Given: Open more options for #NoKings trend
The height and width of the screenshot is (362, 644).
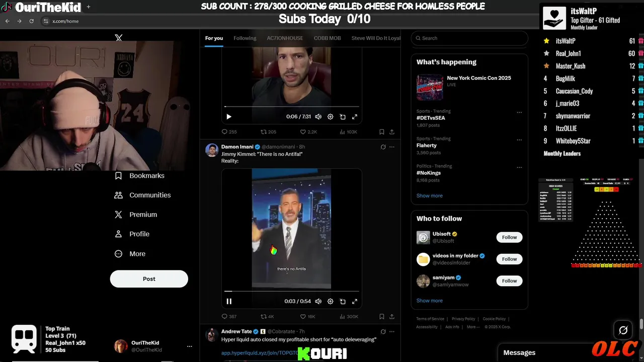Looking at the screenshot, I should pyautogui.click(x=519, y=167).
